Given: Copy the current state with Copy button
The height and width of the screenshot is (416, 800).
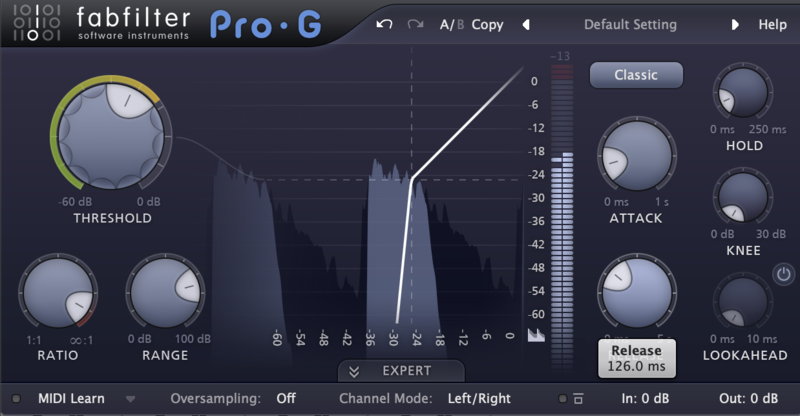Looking at the screenshot, I should (x=487, y=25).
